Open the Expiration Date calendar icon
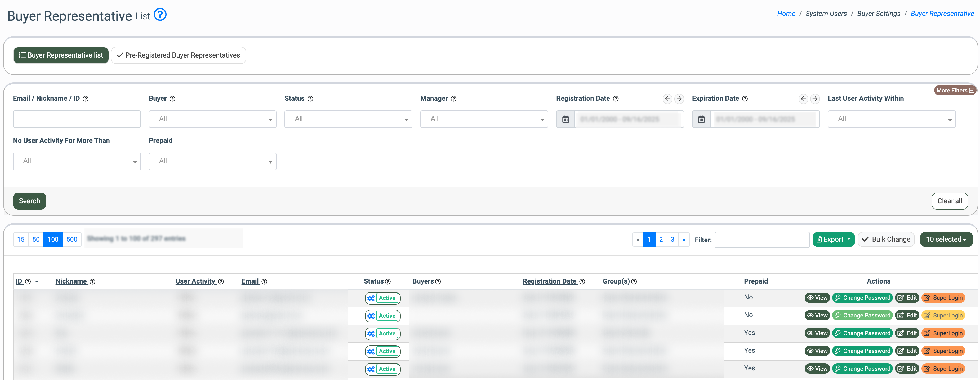 701,119
